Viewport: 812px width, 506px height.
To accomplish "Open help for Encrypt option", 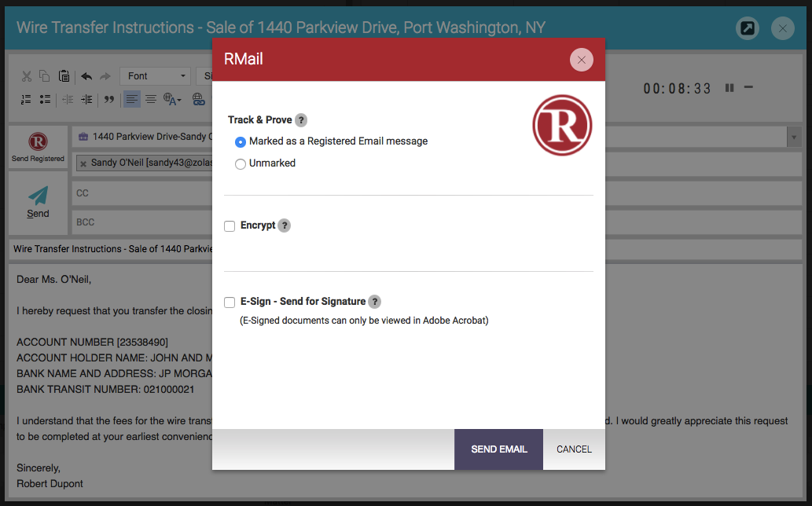I will [x=285, y=225].
